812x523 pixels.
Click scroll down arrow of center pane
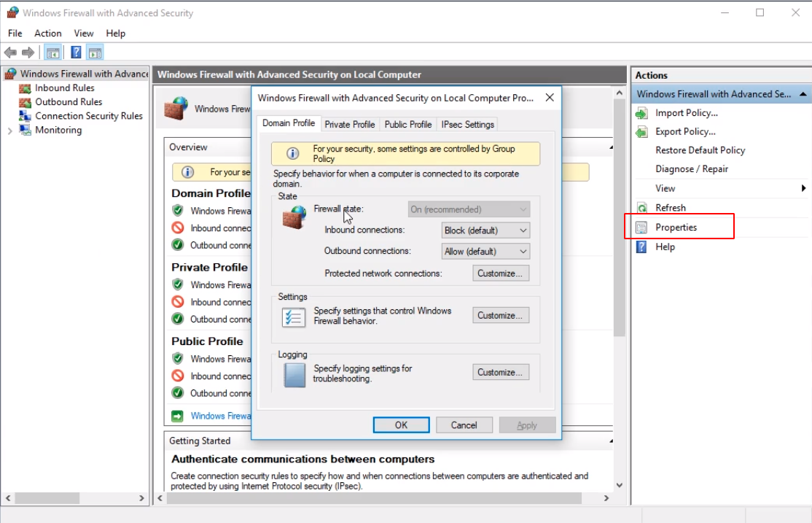pos(620,485)
